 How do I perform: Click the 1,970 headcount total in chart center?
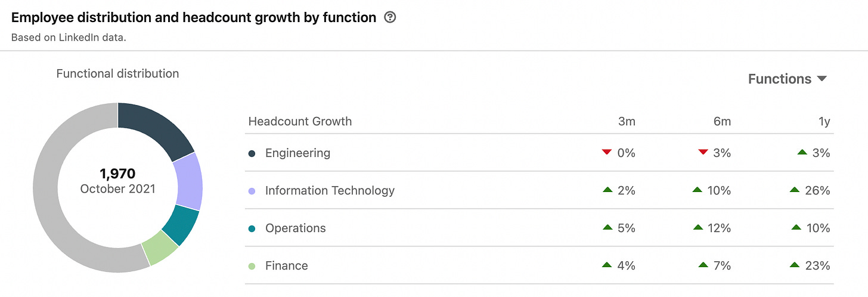pos(117,174)
